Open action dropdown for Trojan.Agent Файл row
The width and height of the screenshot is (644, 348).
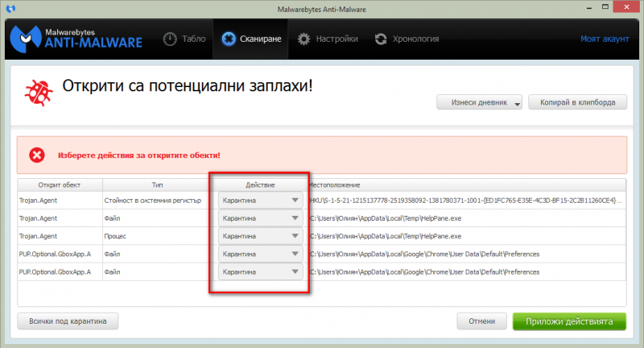[x=260, y=218]
